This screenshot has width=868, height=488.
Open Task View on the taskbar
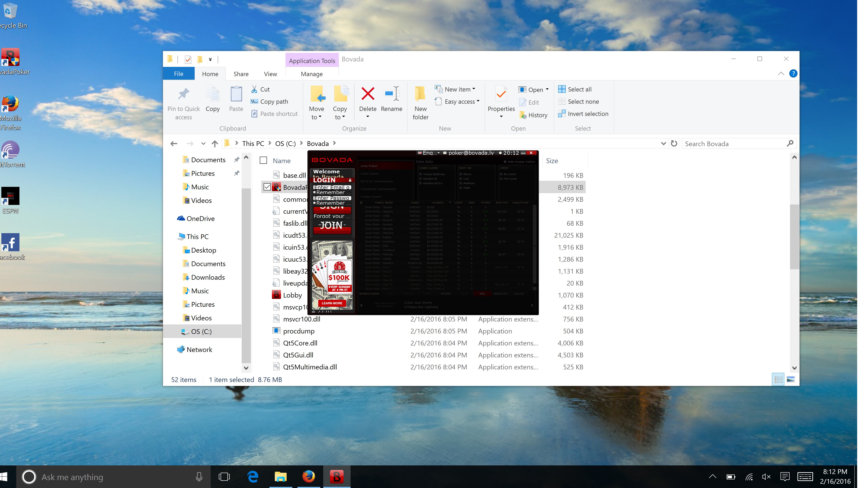[224, 476]
